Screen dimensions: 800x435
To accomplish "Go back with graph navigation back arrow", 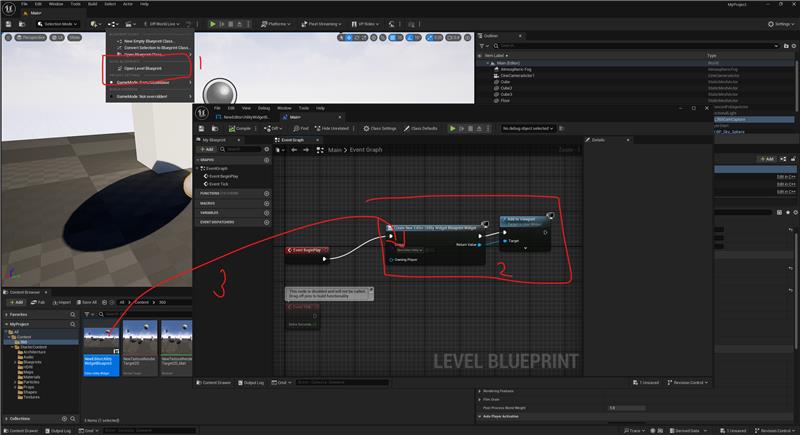I will 294,150.
